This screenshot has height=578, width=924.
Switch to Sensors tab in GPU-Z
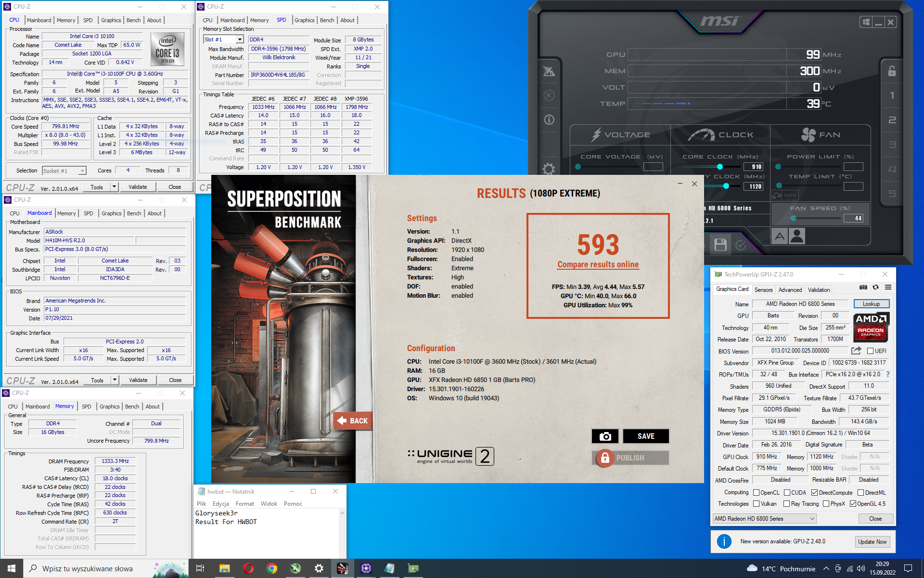click(x=763, y=290)
